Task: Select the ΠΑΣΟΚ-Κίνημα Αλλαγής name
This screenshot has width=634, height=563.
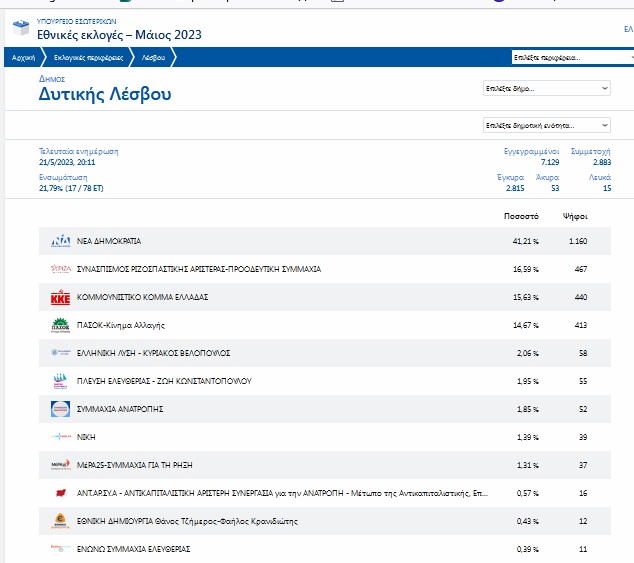Action: coord(121,325)
